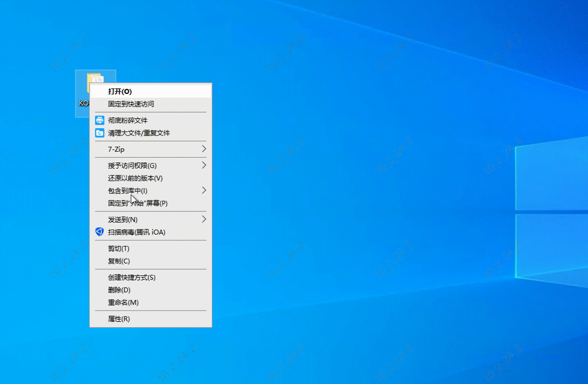The image size is (588, 384).
Task: Click 还原以前的版本(V) entry
Action: (x=135, y=178)
